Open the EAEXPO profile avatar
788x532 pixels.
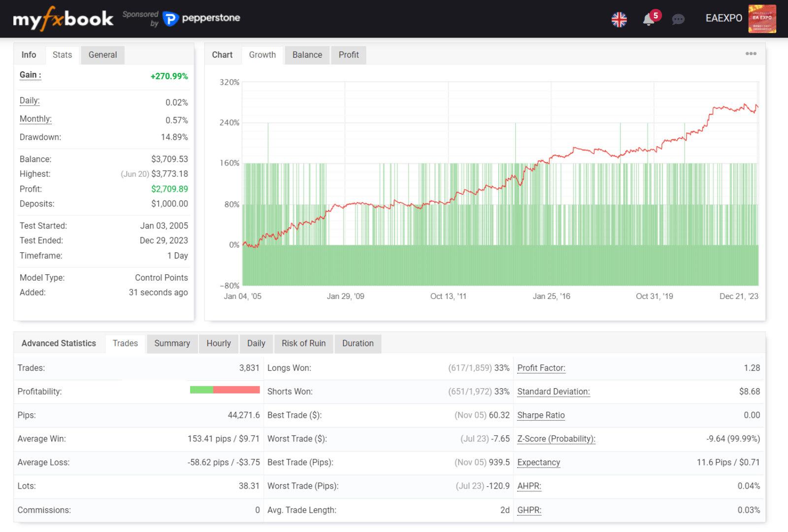click(x=762, y=19)
